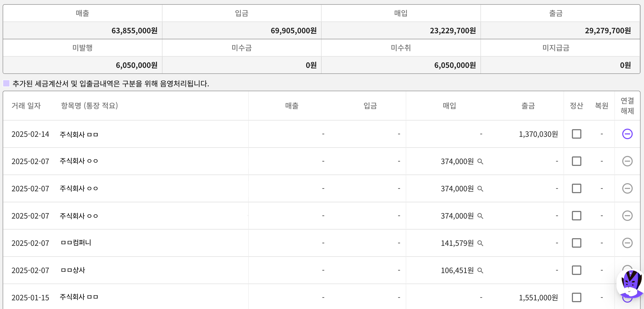Click the 거래 일자 column header
The height and width of the screenshot is (309, 644).
coord(26,106)
